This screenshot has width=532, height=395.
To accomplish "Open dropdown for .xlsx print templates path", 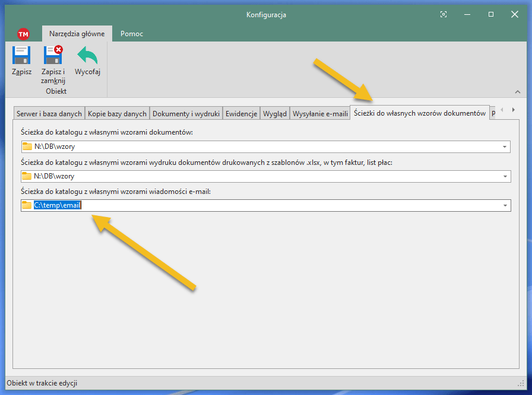I will coord(505,176).
